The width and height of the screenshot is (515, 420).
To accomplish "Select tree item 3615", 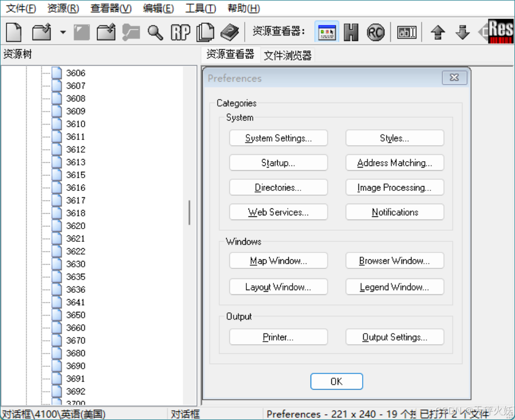I will coord(75,174).
